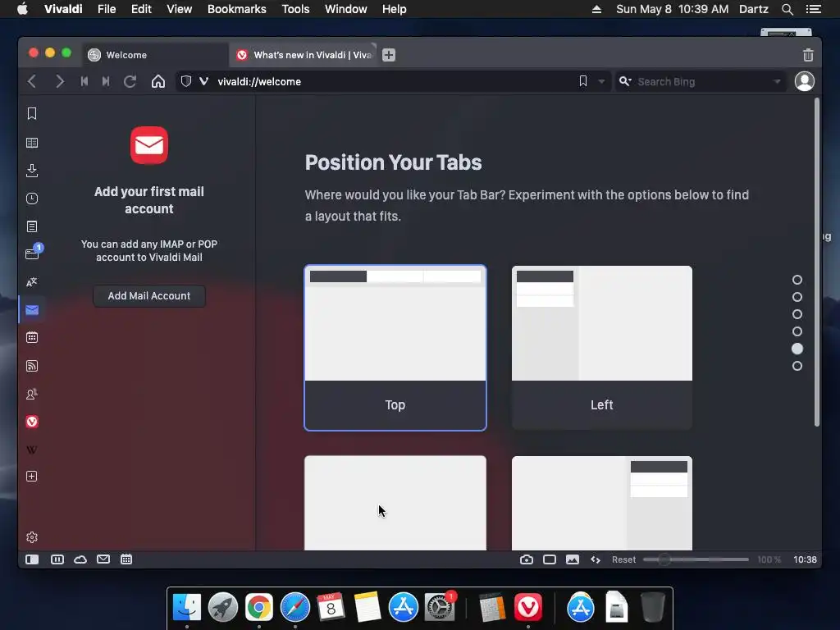840x630 pixels.
Task: Open the Bookmarks panel in sidebar
Action: coord(32,113)
